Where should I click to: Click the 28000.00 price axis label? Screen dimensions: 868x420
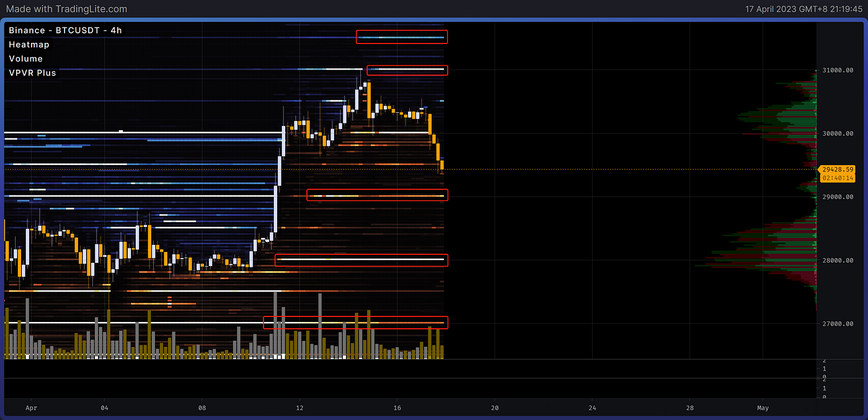coord(838,260)
